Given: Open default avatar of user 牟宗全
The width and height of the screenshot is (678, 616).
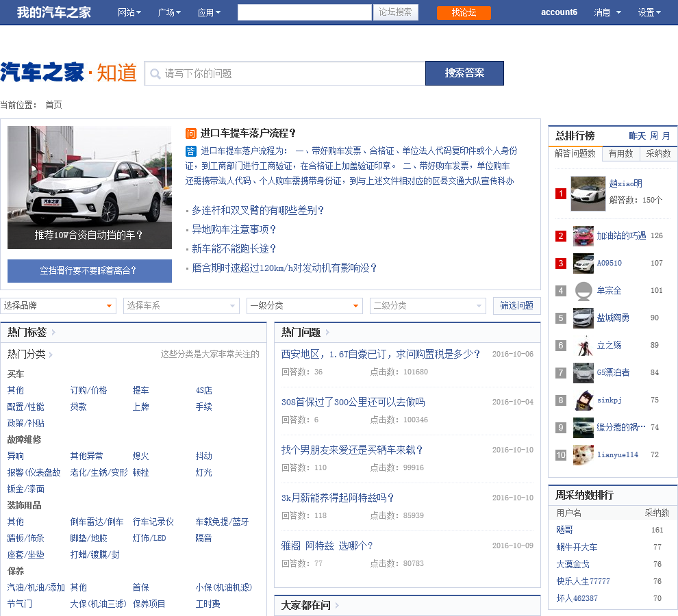Looking at the screenshot, I should click(x=583, y=291).
